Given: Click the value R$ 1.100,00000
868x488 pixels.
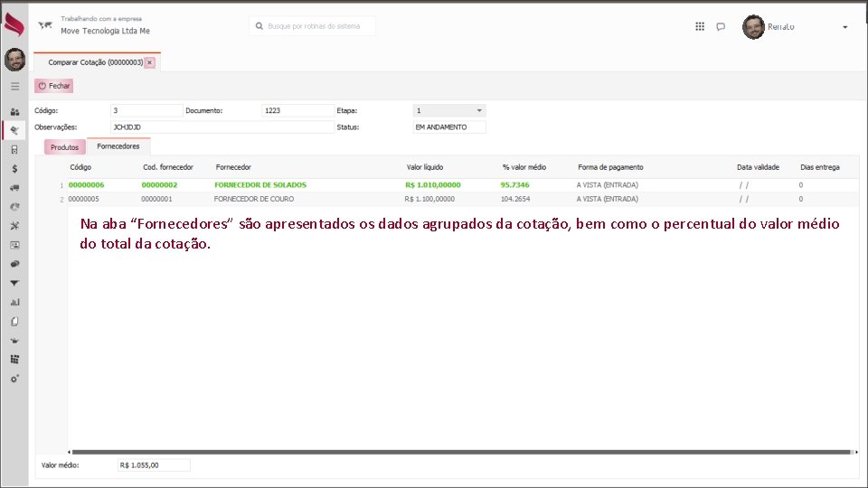Looking at the screenshot, I should [429, 199].
